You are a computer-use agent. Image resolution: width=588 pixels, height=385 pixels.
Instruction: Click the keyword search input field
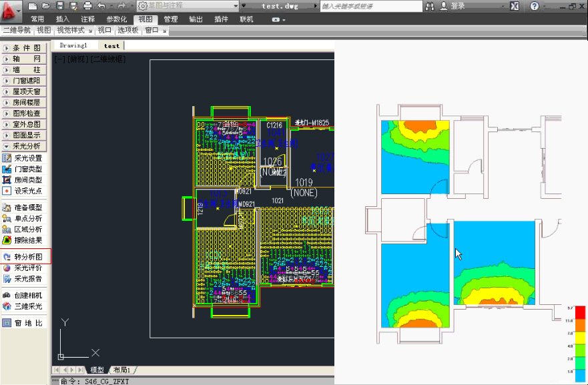370,6
